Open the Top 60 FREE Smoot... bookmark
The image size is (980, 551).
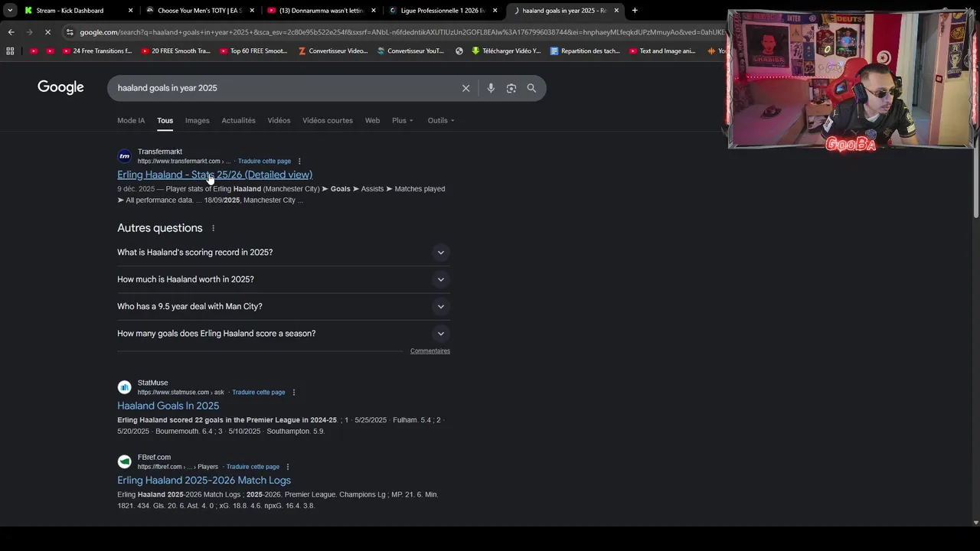coord(253,51)
